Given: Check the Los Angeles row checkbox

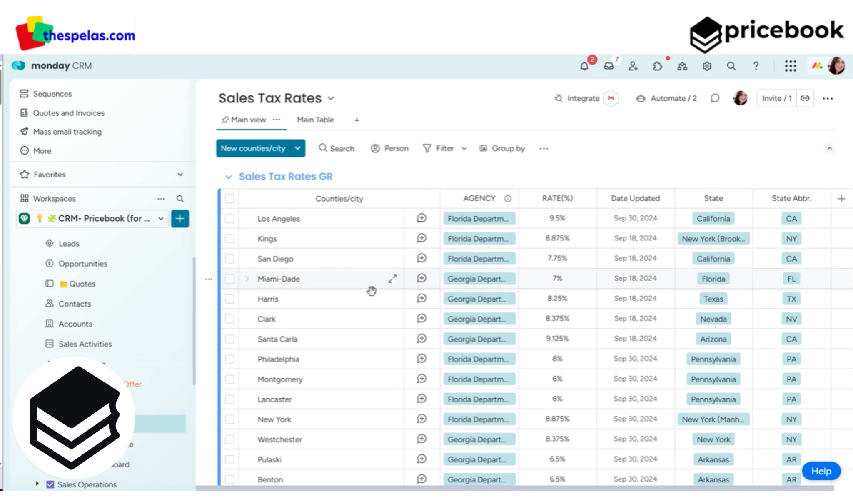Looking at the screenshot, I should click(x=229, y=219).
